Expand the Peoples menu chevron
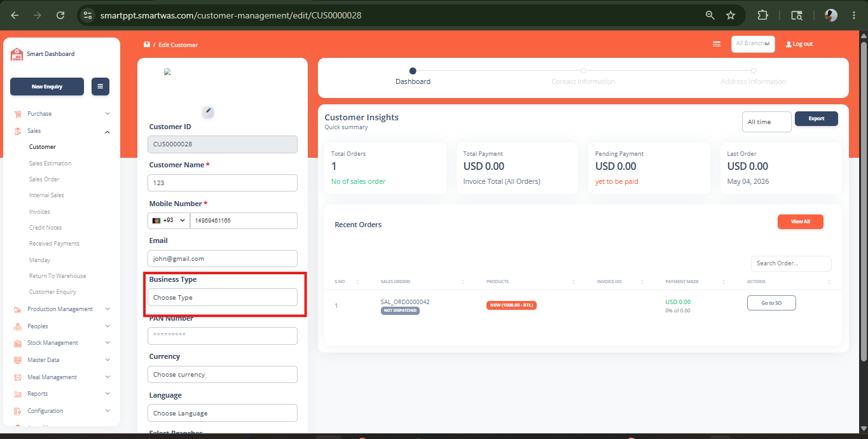Image resolution: width=868 pixels, height=439 pixels. pos(107,326)
